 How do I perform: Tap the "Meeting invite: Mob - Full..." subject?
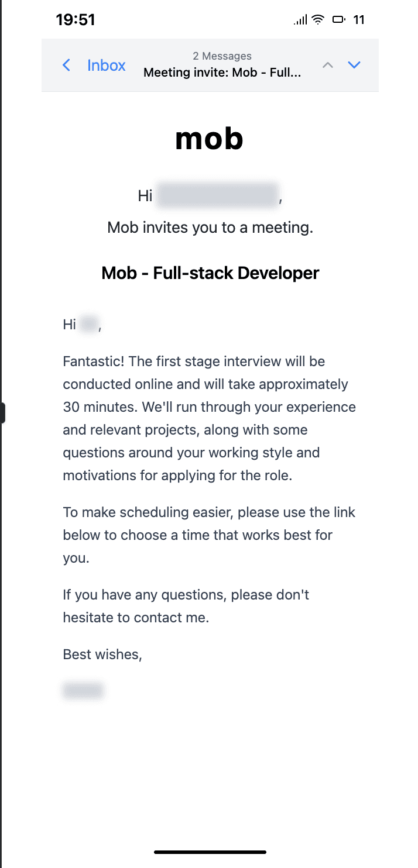pos(222,73)
